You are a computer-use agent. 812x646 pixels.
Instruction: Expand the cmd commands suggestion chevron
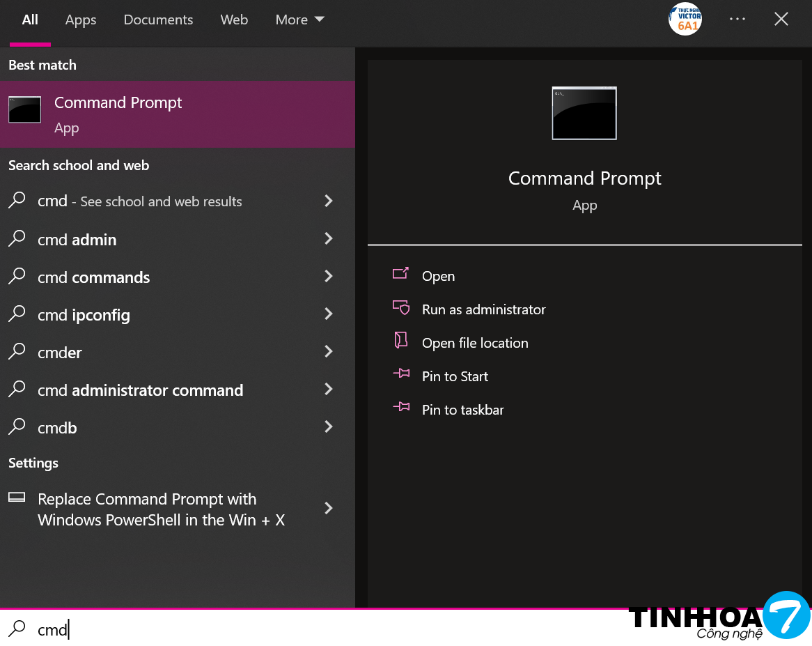(x=328, y=277)
